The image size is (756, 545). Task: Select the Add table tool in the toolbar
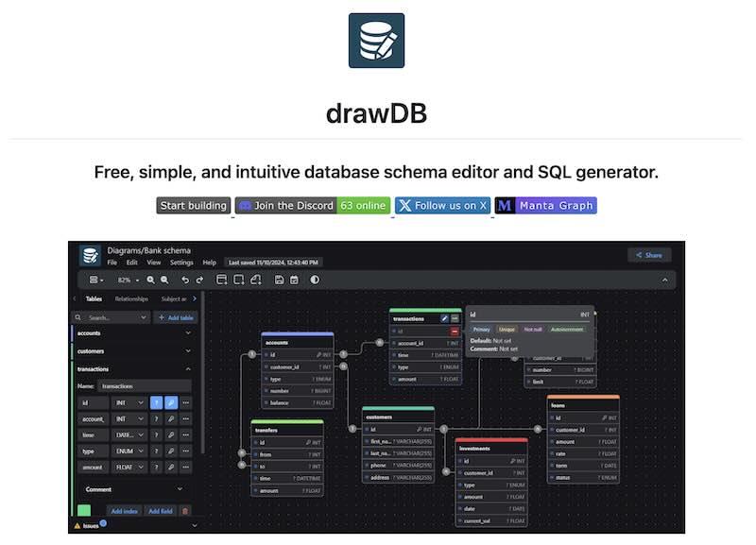tap(223, 281)
